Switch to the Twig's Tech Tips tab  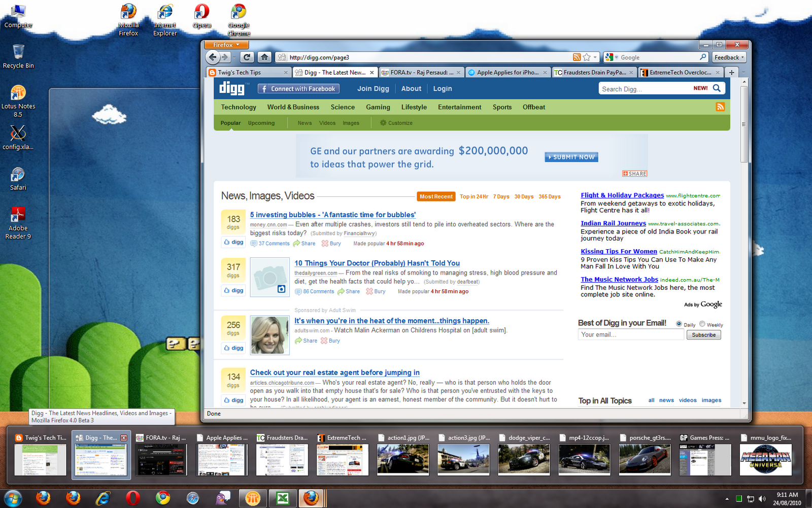[249, 73]
